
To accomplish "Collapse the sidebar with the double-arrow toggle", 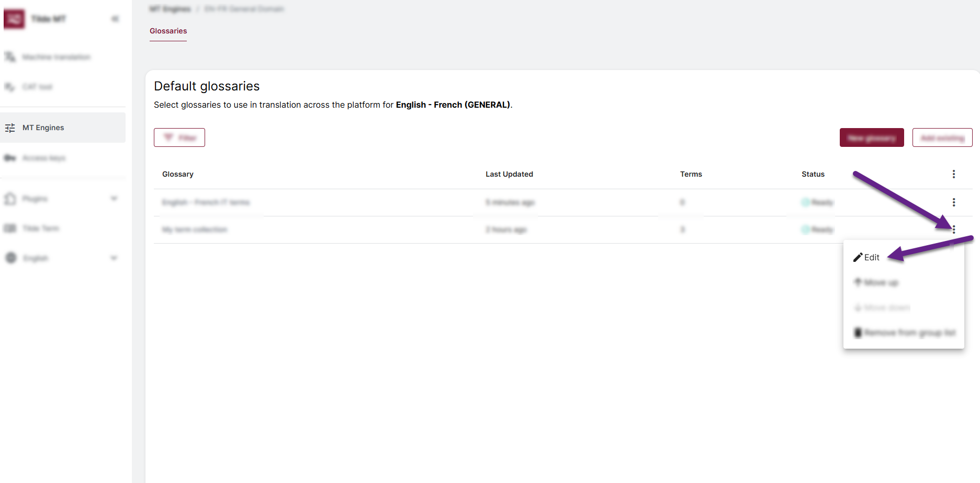I will coord(115,18).
